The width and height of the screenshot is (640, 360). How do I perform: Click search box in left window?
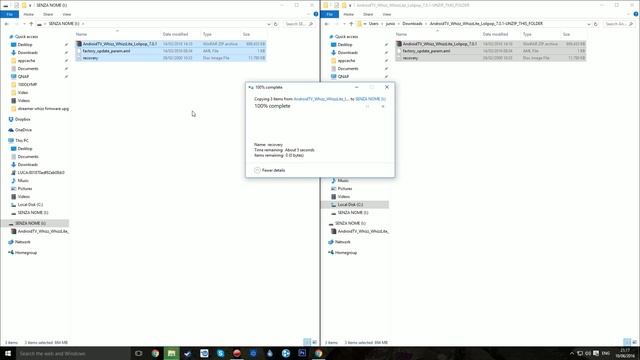pos(299,24)
